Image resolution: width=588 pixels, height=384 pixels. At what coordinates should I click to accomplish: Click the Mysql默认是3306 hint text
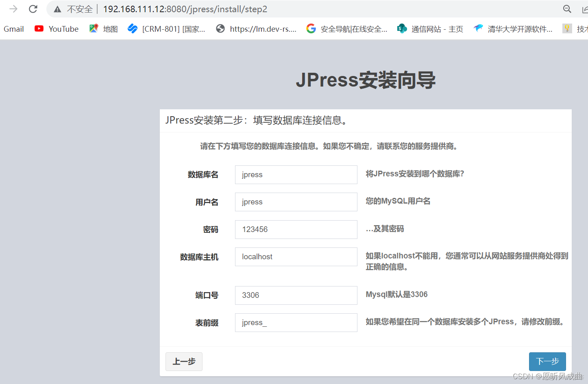tap(396, 295)
